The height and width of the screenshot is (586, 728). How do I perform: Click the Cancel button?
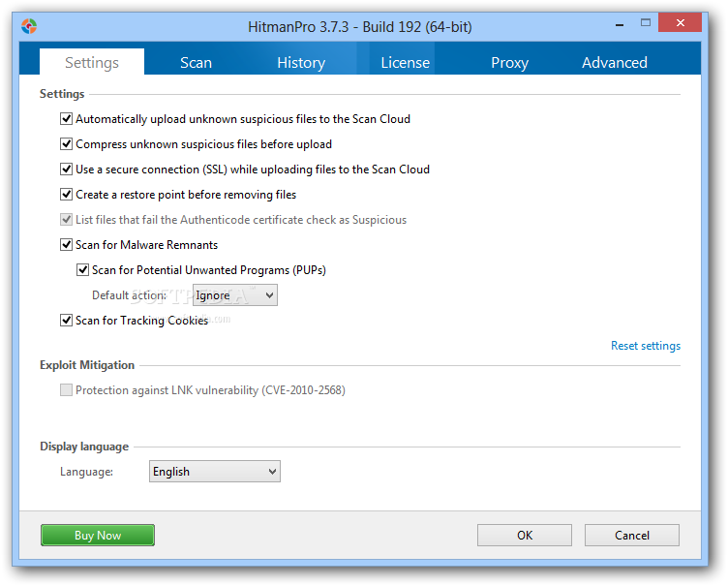click(632, 536)
